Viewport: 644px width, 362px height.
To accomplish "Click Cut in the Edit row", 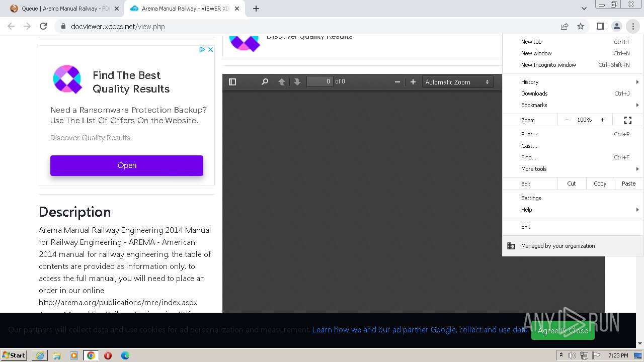I will click(572, 184).
